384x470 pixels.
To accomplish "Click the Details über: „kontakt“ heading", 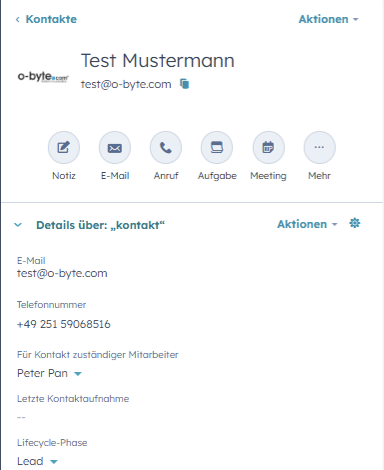I will [101, 225].
